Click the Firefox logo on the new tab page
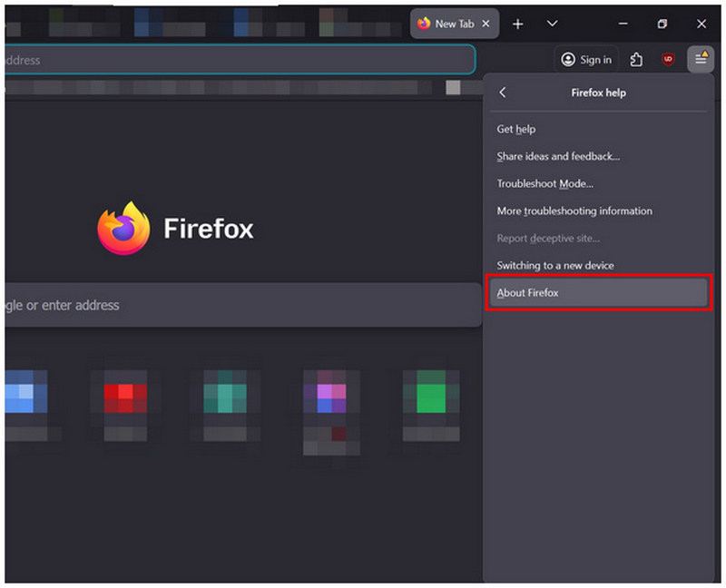 tap(123, 230)
